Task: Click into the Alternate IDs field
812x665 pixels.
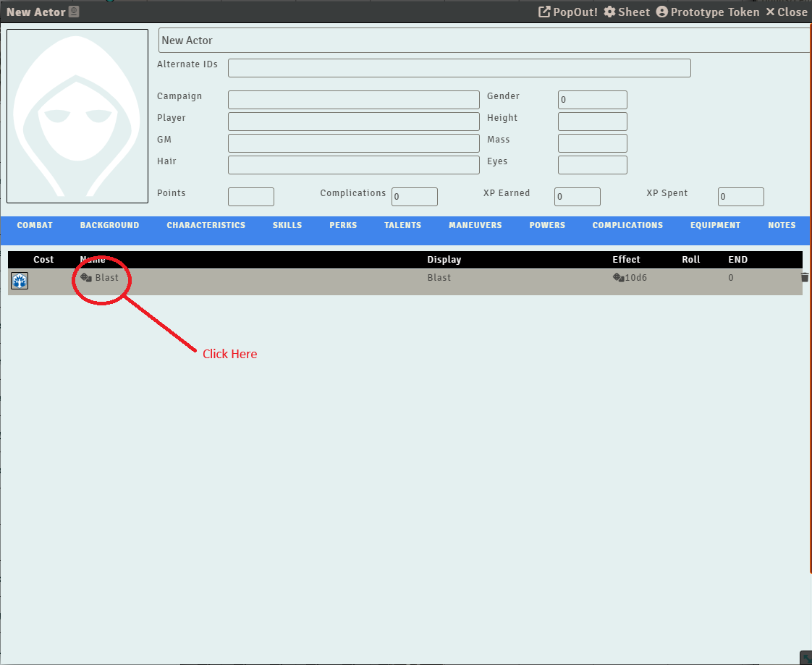Action: [459, 68]
